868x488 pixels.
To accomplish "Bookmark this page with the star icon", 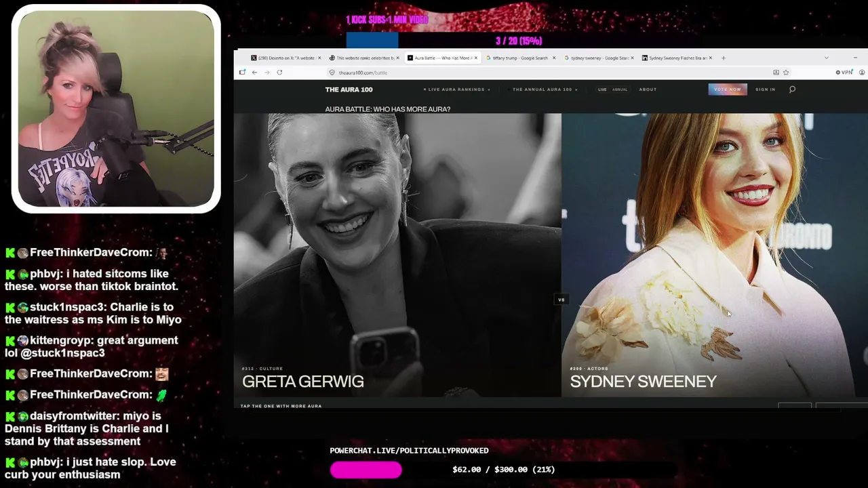I will (x=786, y=73).
